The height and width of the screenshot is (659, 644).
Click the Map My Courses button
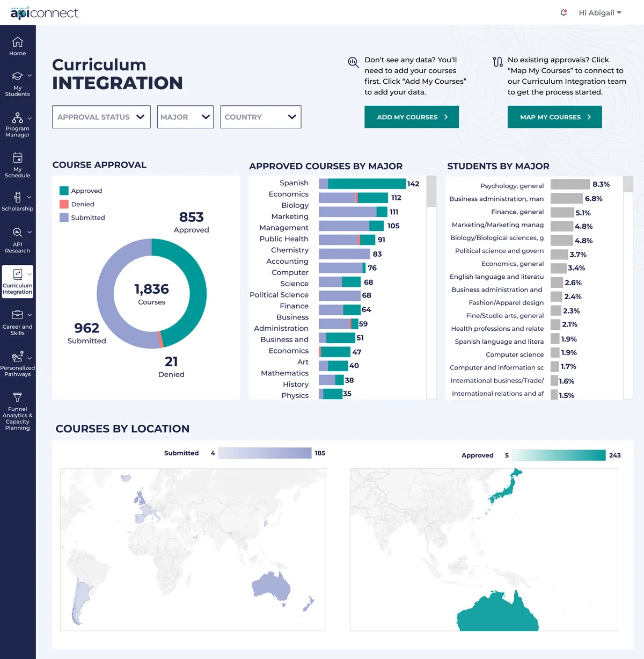(555, 117)
